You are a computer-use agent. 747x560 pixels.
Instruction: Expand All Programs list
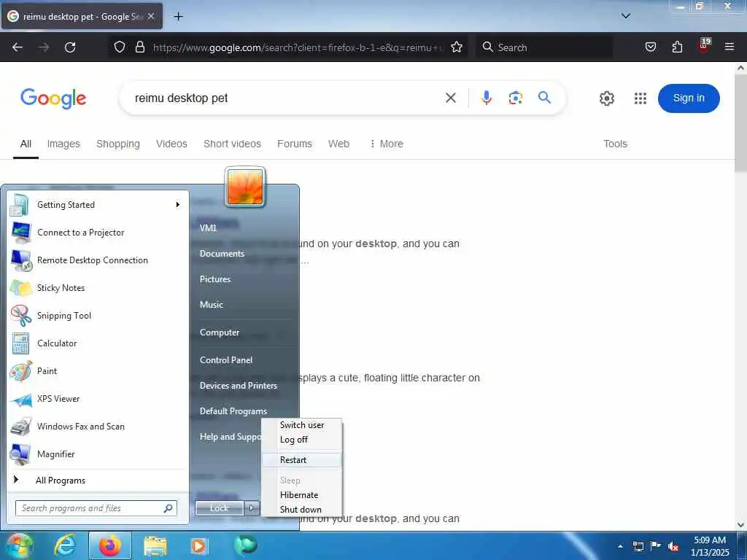point(98,481)
